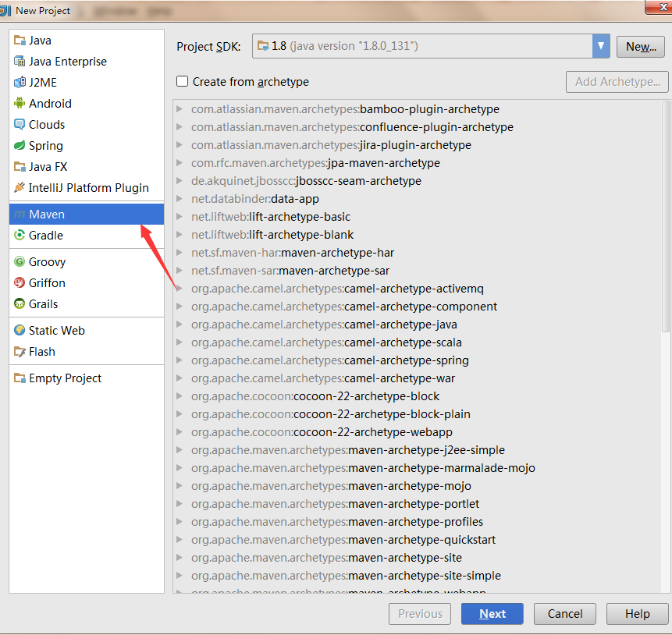Click the Cancel button
The width and height of the screenshot is (672, 635).
(x=565, y=614)
